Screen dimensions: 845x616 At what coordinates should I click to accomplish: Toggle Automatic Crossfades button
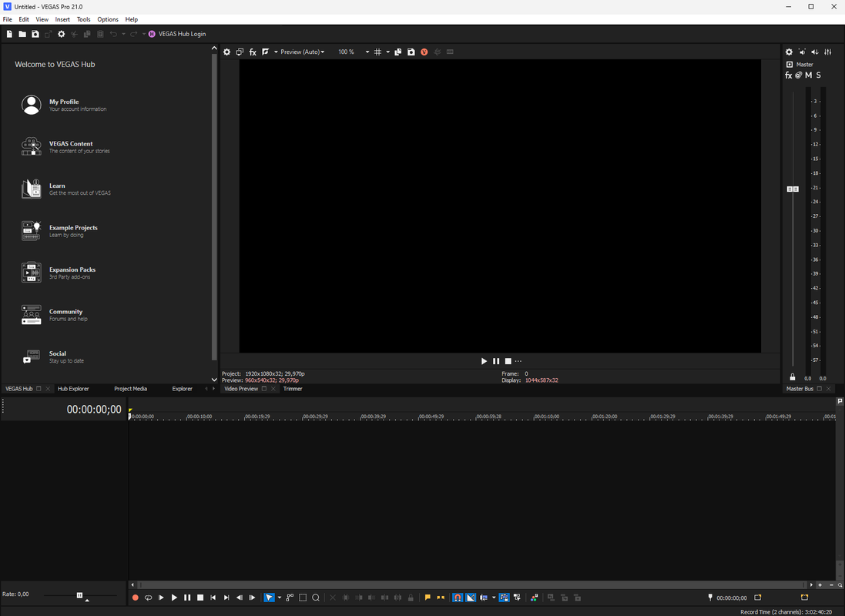[x=471, y=598]
